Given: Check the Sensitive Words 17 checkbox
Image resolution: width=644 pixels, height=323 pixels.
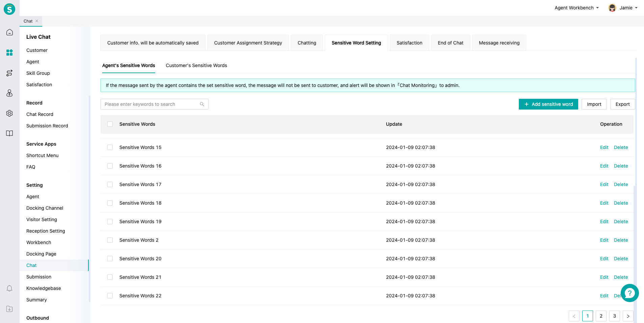Looking at the screenshot, I should pyautogui.click(x=110, y=184).
